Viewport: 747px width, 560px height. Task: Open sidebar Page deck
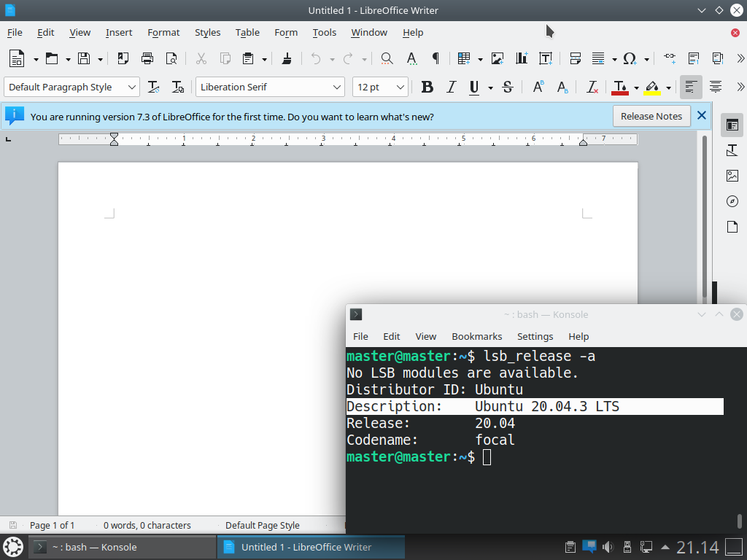tap(732, 227)
